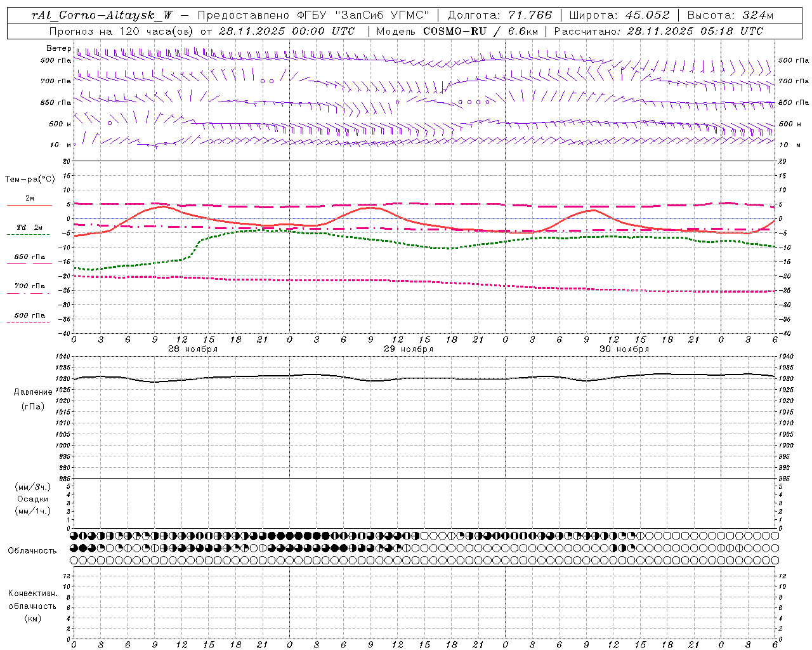Click the 500 м wind level label on left axis
The image size is (812, 650).
[61, 124]
